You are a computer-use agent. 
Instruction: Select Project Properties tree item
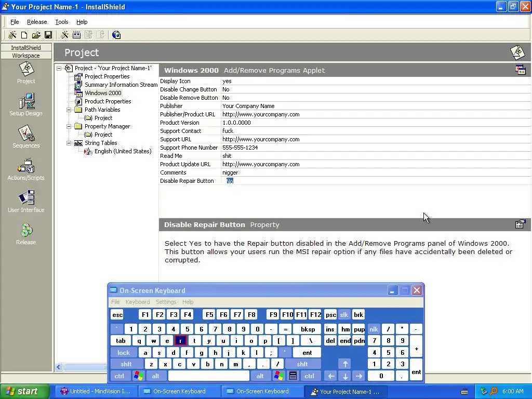107,76
